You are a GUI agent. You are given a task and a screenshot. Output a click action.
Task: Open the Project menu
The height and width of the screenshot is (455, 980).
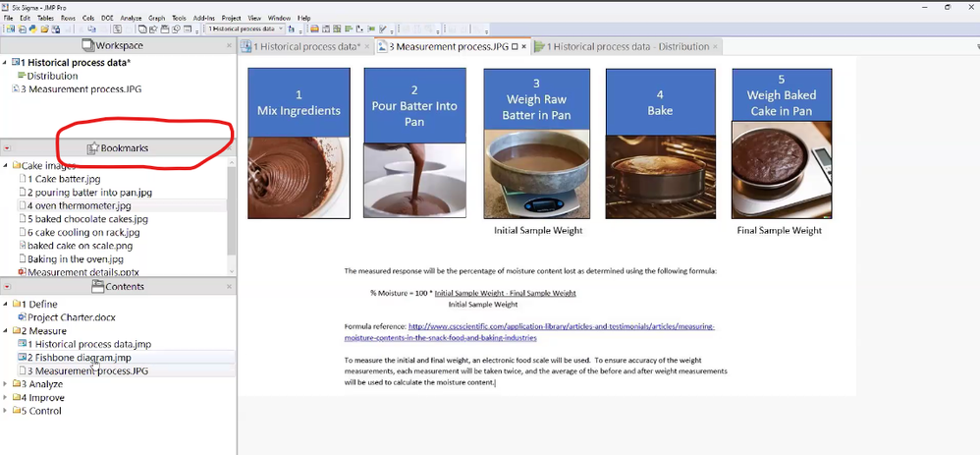231,18
